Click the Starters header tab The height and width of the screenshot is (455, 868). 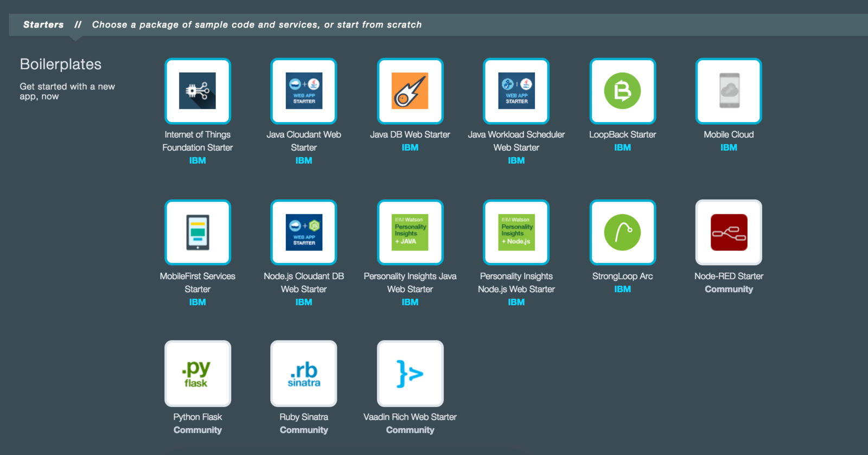coord(43,25)
